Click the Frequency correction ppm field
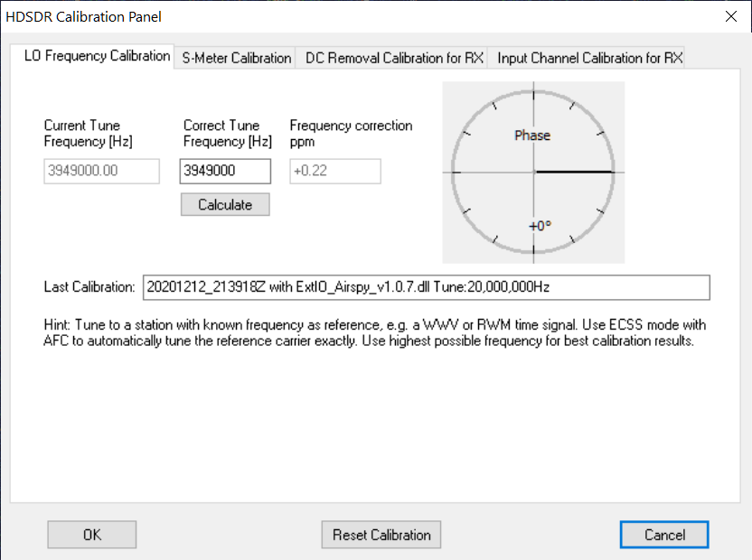The image size is (752, 560). pyautogui.click(x=334, y=172)
